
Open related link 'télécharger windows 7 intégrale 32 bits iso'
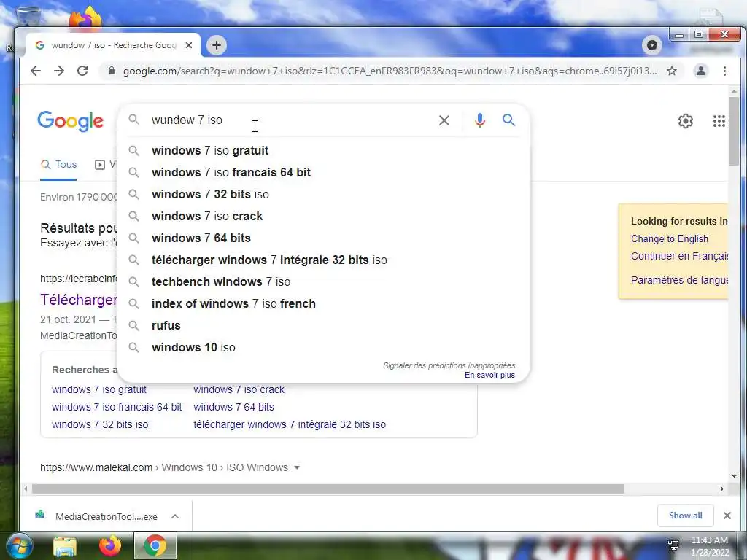pyautogui.click(x=290, y=425)
